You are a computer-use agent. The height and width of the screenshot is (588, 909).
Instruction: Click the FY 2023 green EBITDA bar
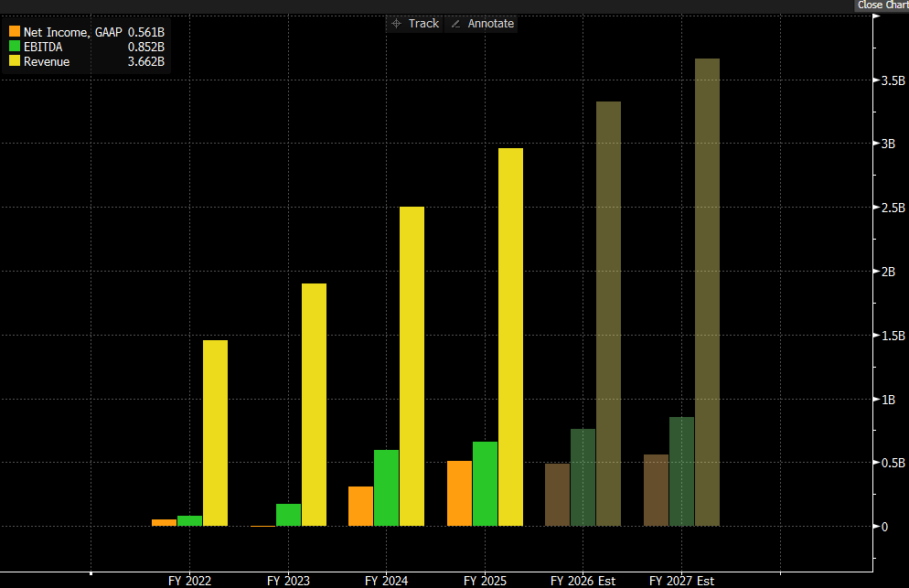(288, 515)
